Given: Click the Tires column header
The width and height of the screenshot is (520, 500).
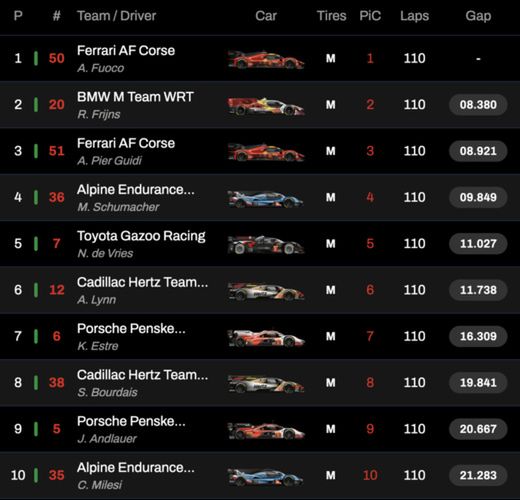Looking at the screenshot, I should click(x=331, y=16).
